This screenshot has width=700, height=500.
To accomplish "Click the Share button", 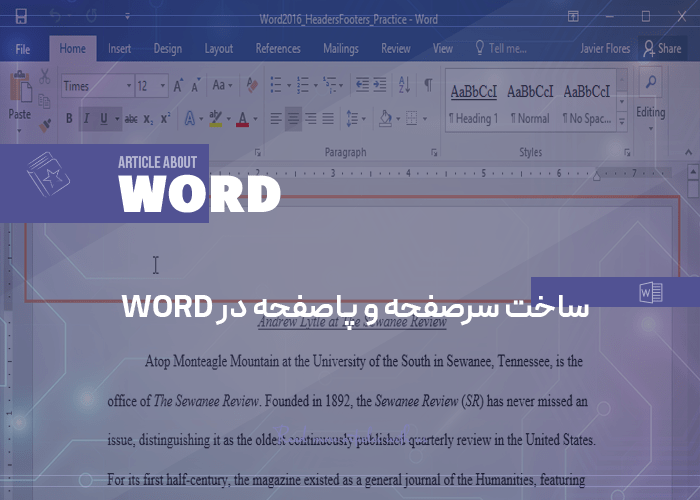I will tap(663, 49).
